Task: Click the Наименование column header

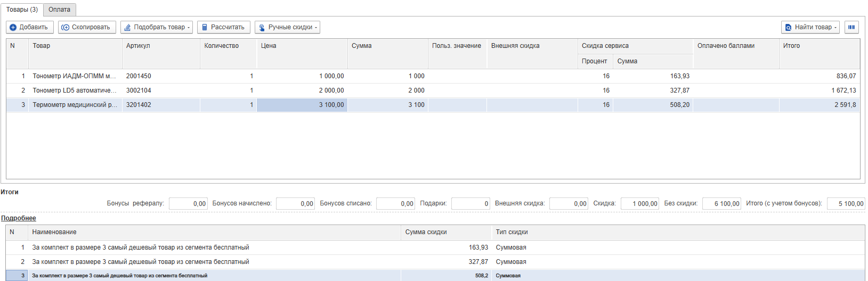Action: (214, 232)
